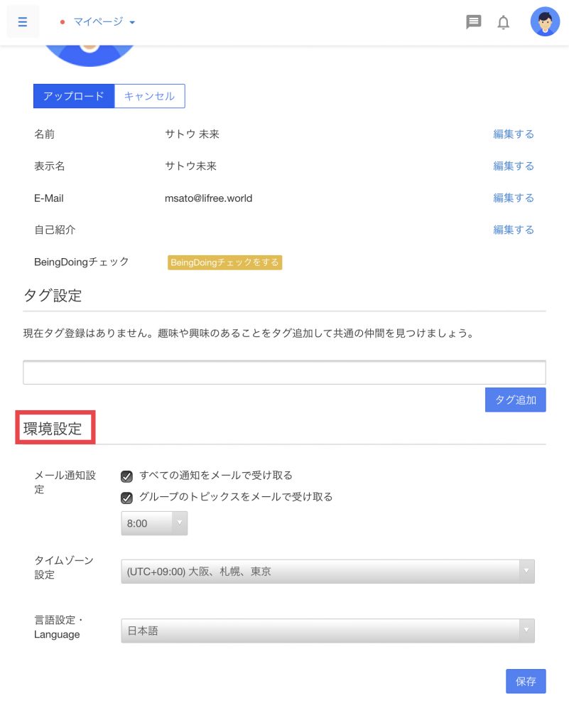Edit the E-Mail address
This screenshot has height=728, width=569.
pos(514,198)
